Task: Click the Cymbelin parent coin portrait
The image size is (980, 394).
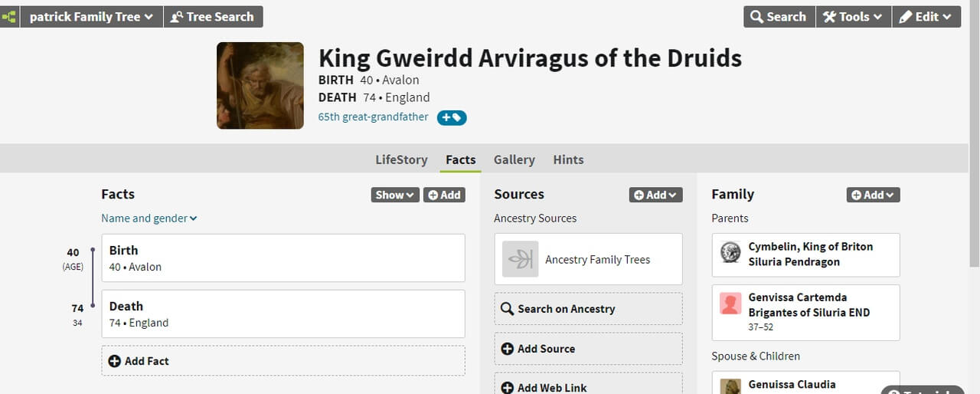Action: [730, 252]
